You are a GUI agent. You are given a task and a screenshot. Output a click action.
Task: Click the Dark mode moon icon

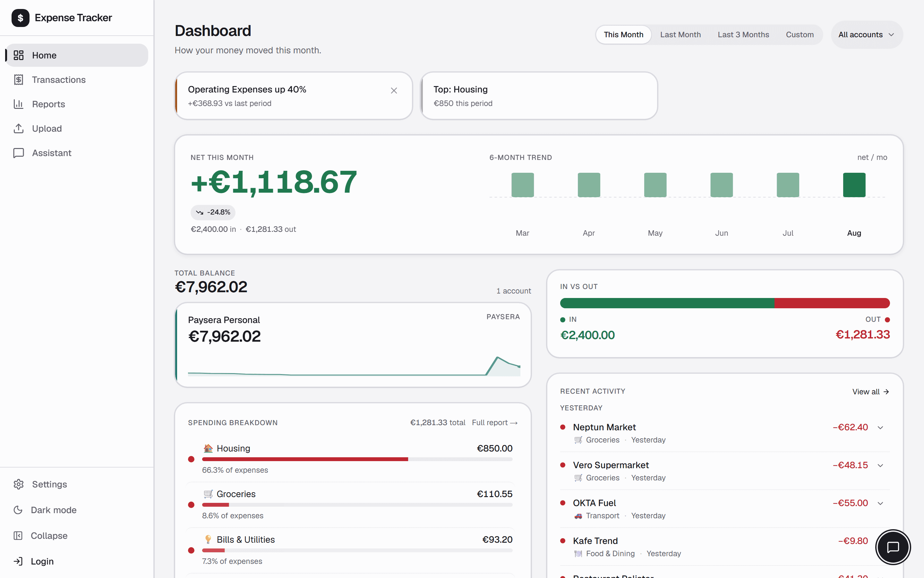(18, 510)
